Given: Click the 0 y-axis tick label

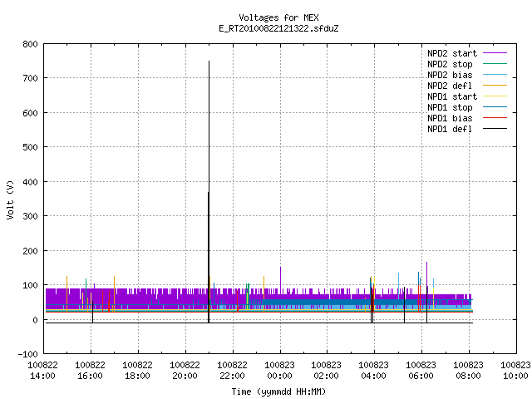Looking at the screenshot, I should 35,320.
